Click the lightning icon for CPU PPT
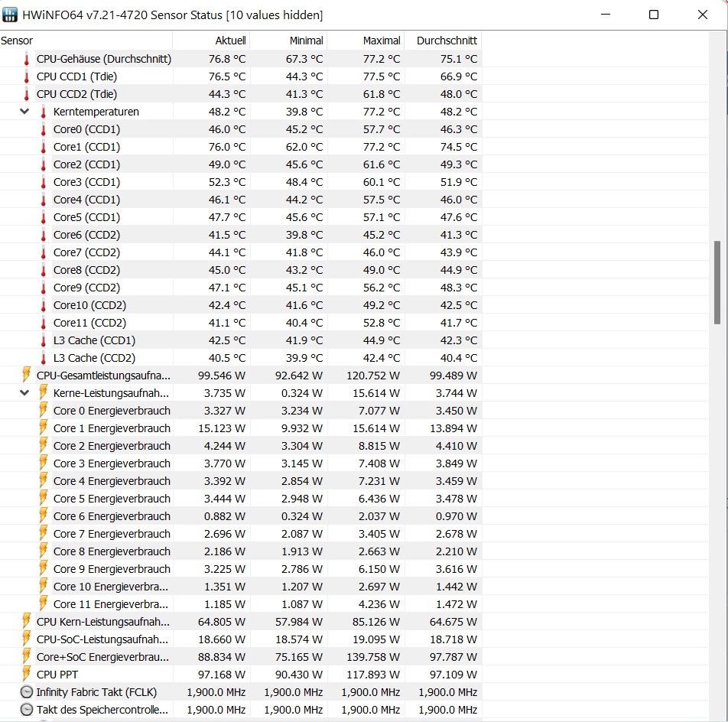728x722 pixels. pos(25,674)
